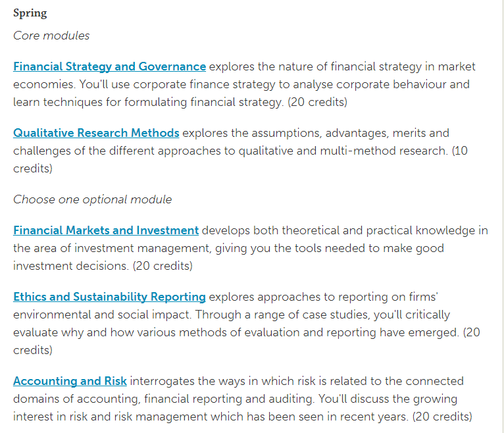This screenshot has height=433, width=504.
Task: Open the Accounting and Risk module link
Action: [70, 381]
